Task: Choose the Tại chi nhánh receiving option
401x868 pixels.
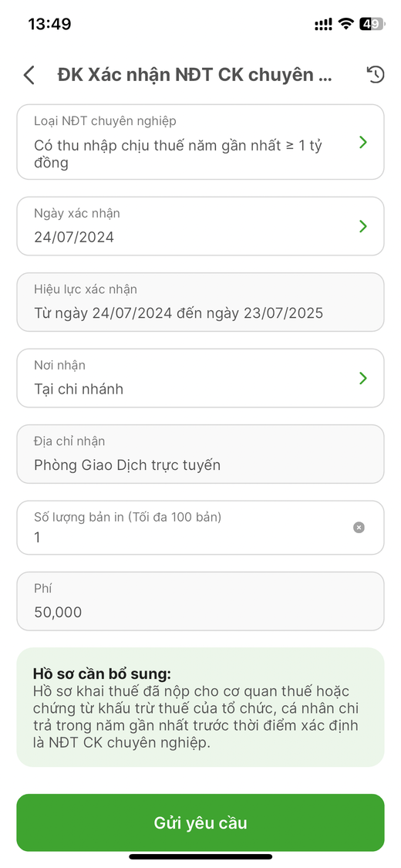Action: click(79, 389)
